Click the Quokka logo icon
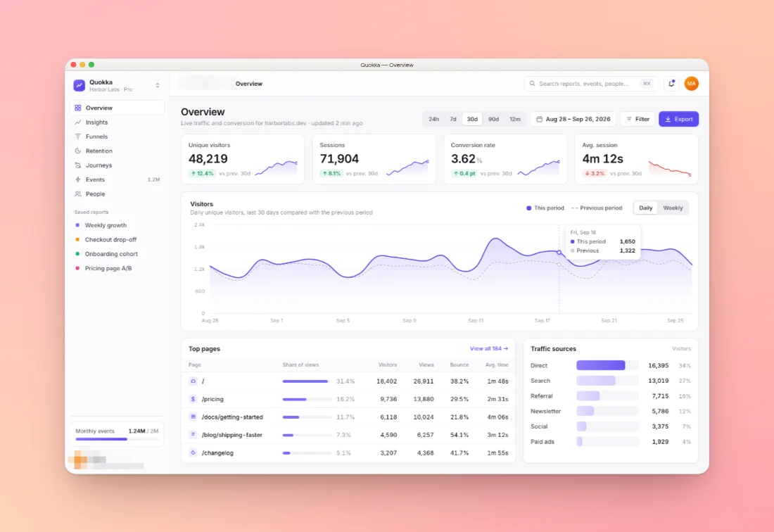Screen dimensions: 774x532 click(79, 85)
